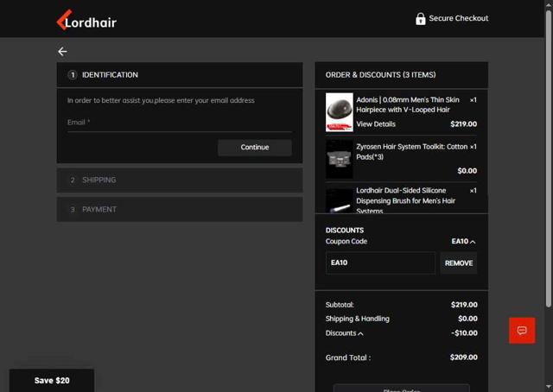Click the Continue button
This screenshot has width=553, height=392.
(255, 148)
